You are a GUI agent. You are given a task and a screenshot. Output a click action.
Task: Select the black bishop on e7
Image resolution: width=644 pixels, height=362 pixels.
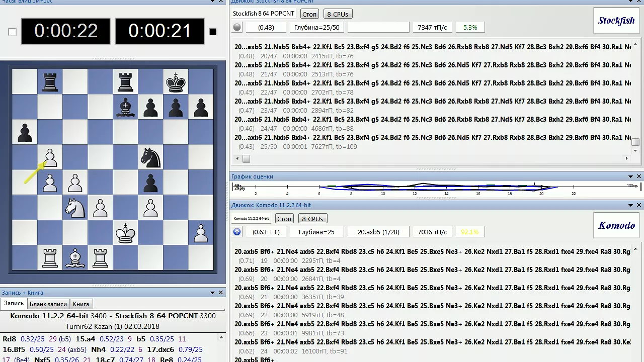(125, 107)
